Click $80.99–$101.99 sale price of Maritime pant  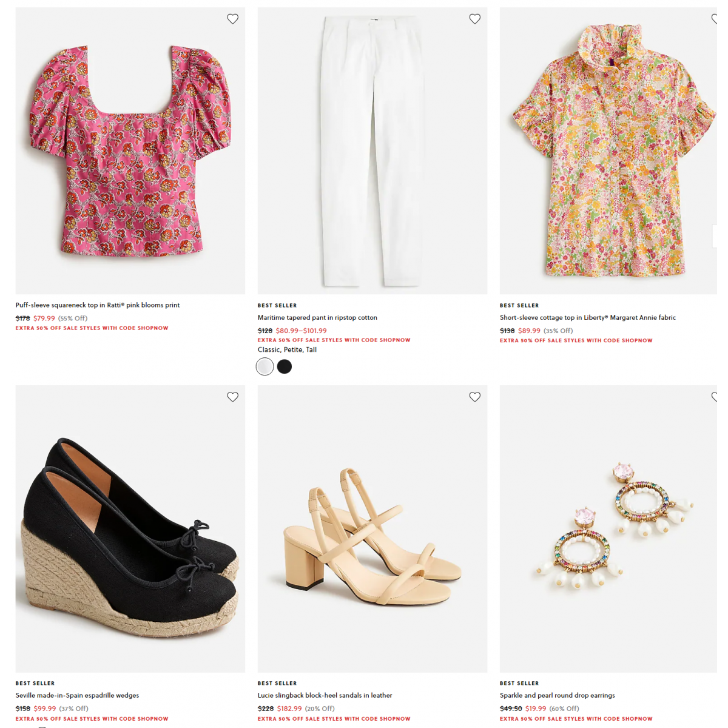pos(301,331)
